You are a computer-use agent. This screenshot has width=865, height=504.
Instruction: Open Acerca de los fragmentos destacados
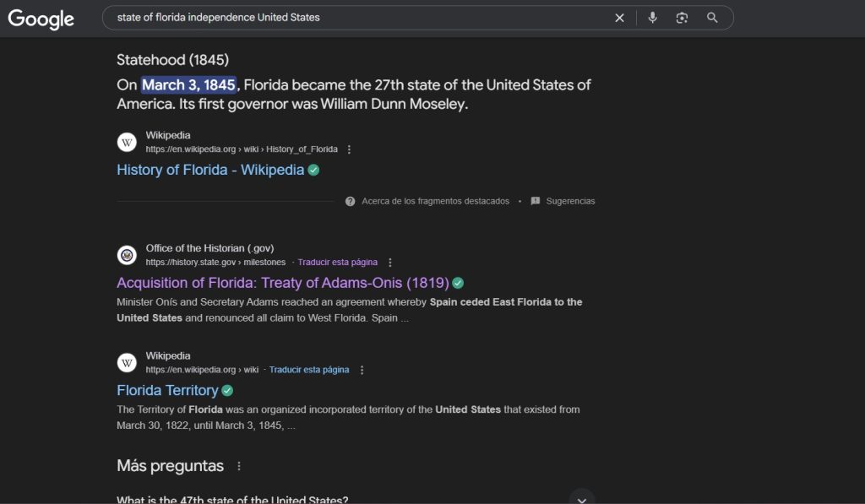point(435,201)
